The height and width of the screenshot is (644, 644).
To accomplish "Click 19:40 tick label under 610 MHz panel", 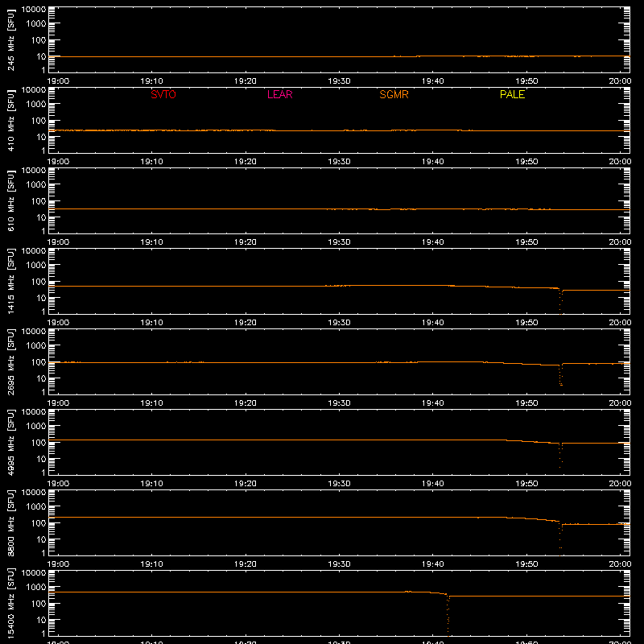I will 433,242.
